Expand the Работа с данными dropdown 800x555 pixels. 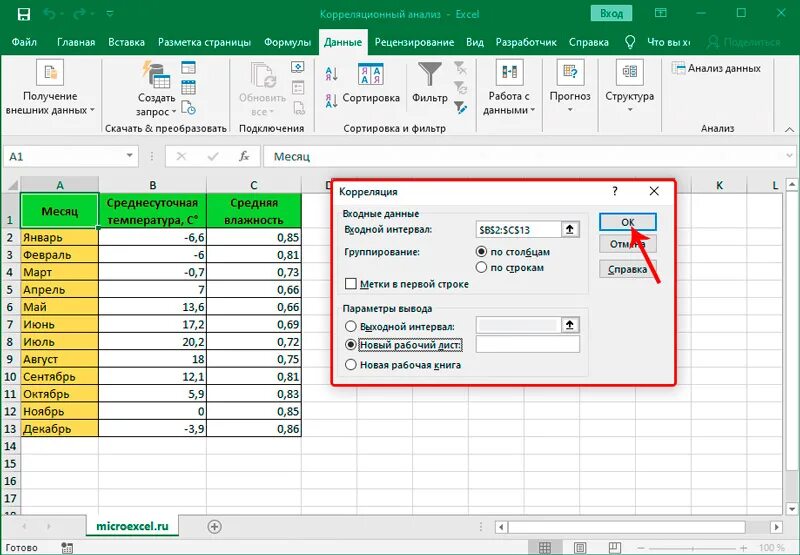[x=533, y=110]
